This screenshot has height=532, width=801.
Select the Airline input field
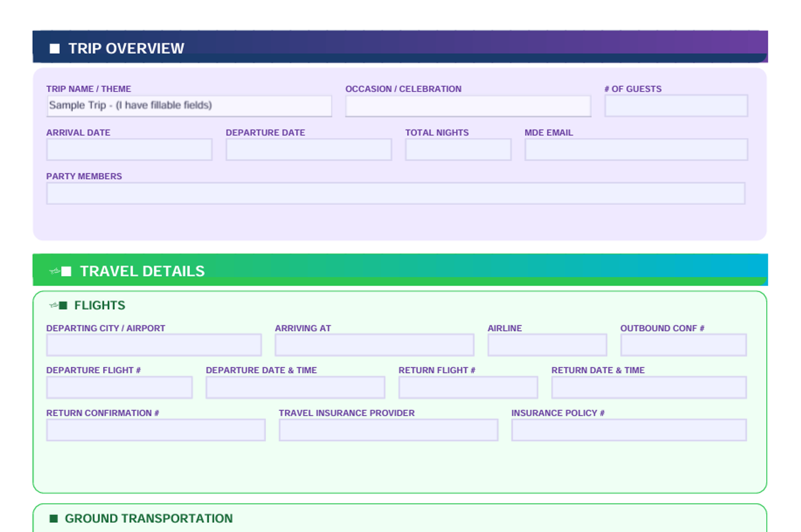[x=547, y=345]
